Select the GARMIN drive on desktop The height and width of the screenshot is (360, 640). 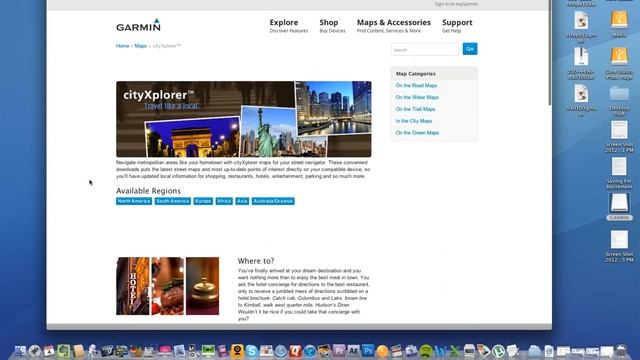pos(619,207)
